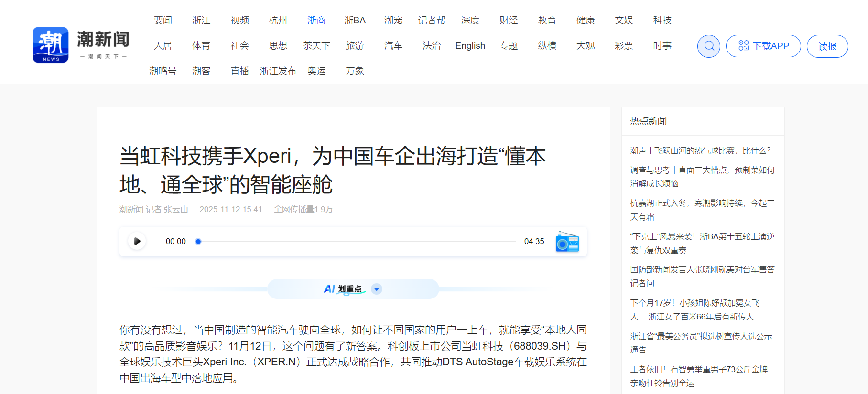Screen dimensions: 868x394
Task: Select the 直播 nav item
Action: point(239,71)
